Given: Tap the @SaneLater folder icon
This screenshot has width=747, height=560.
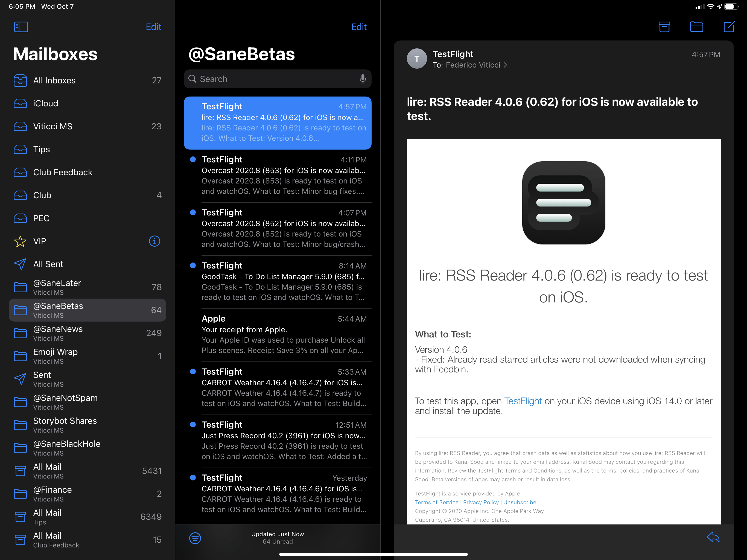Looking at the screenshot, I should click(x=20, y=287).
